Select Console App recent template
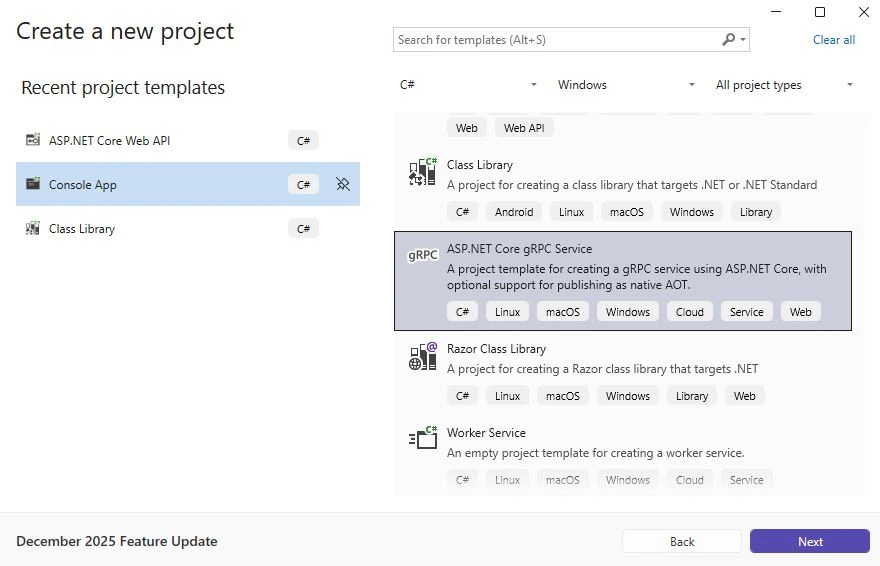880x566 pixels. pos(188,184)
